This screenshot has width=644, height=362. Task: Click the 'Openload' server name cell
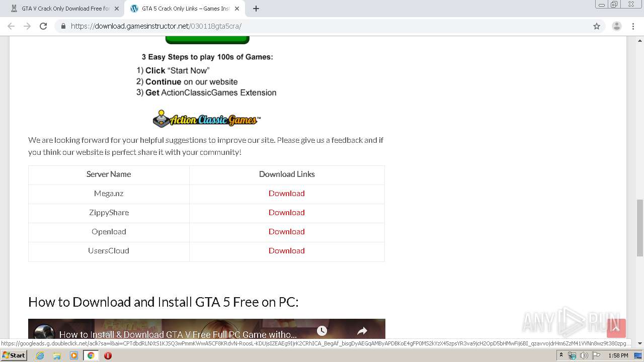coord(109,232)
